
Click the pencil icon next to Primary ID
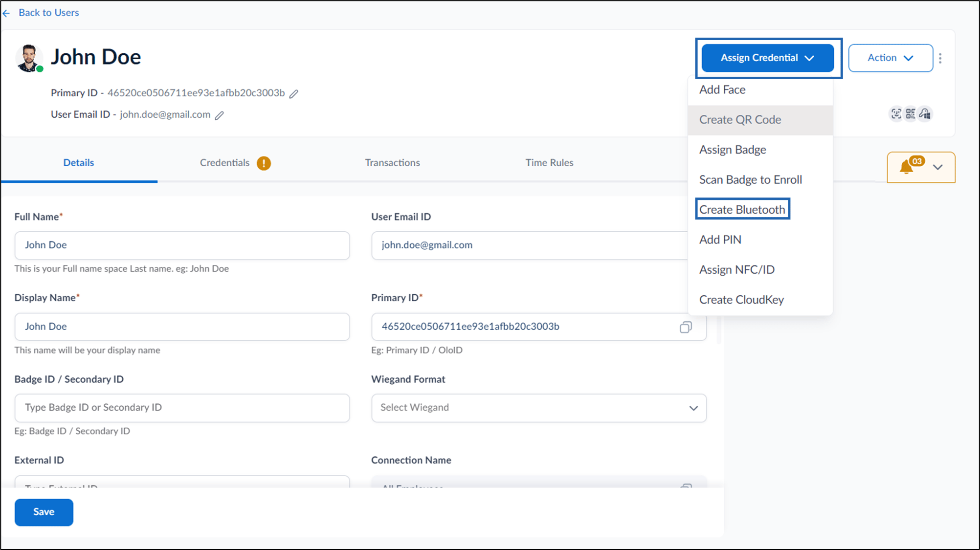(x=293, y=93)
